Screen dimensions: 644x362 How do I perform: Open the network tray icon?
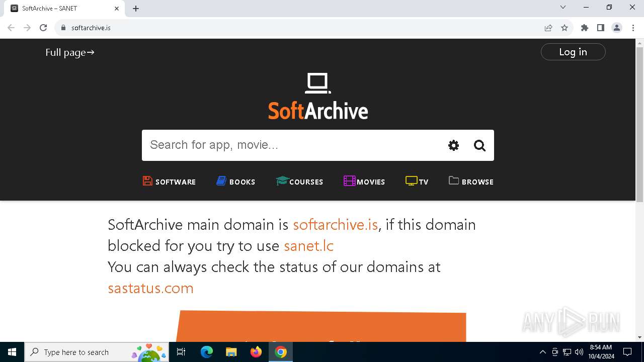567,352
